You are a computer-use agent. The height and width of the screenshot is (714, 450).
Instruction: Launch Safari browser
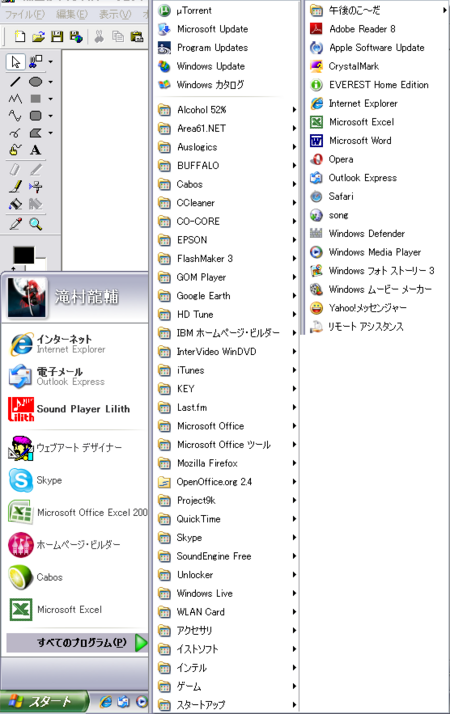(377, 197)
